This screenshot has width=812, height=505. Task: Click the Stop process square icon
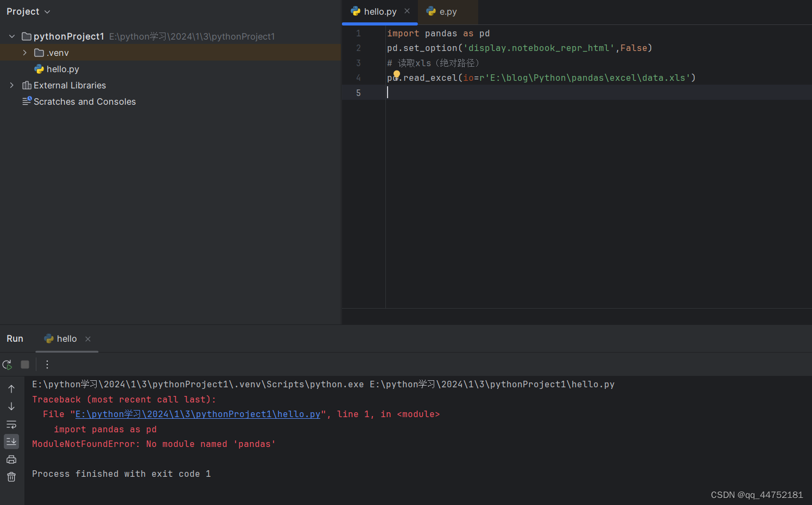[x=25, y=365]
